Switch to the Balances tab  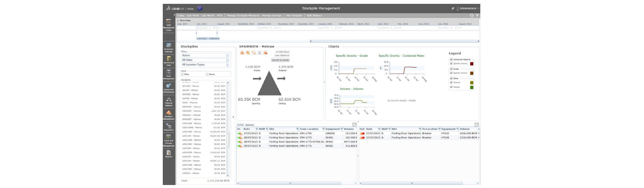coord(249,125)
